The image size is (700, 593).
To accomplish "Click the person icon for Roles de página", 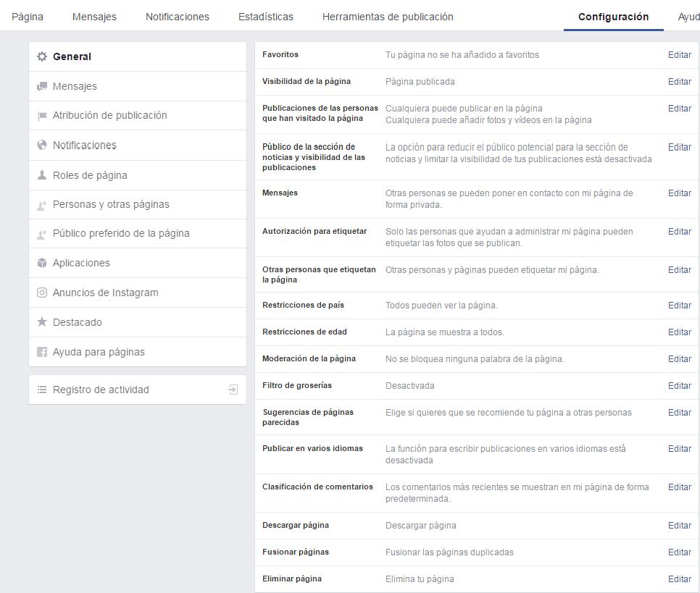I will click(42, 175).
